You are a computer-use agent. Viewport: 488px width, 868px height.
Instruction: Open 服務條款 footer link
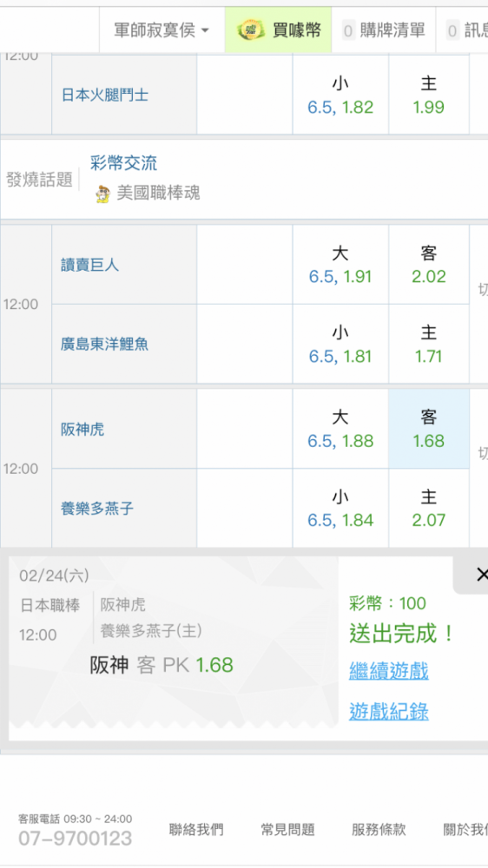pyautogui.click(x=379, y=829)
